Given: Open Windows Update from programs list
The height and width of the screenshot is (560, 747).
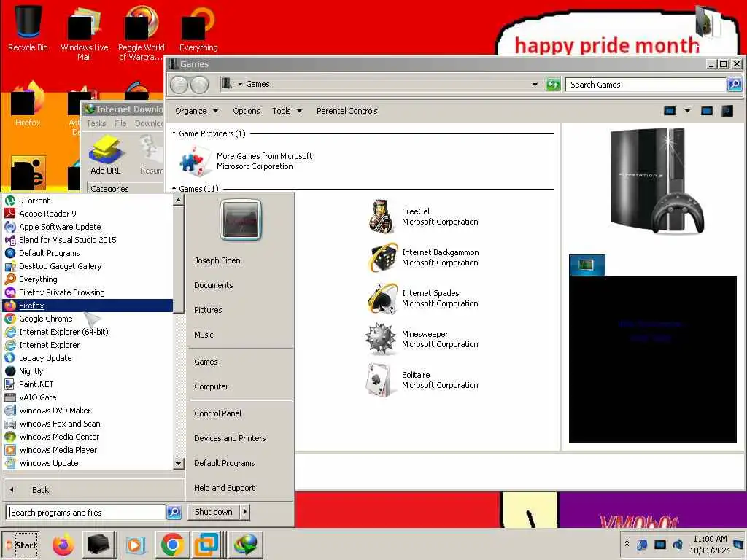Looking at the screenshot, I should coord(88,463).
